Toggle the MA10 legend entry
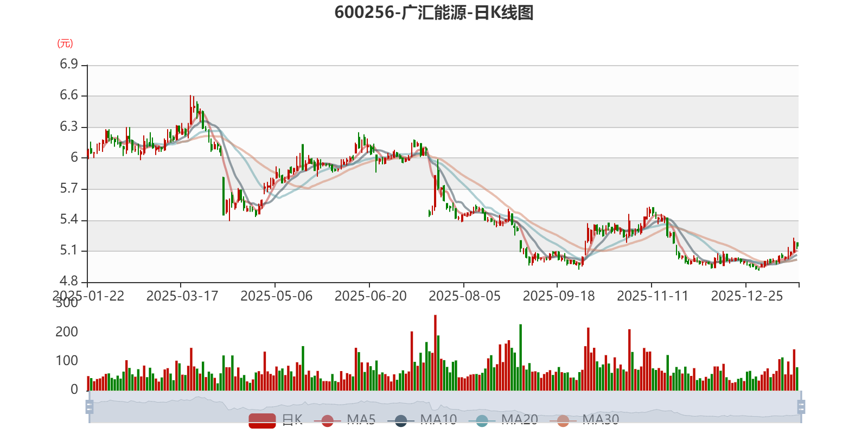The width and height of the screenshot is (868, 434). click(x=422, y=420)
